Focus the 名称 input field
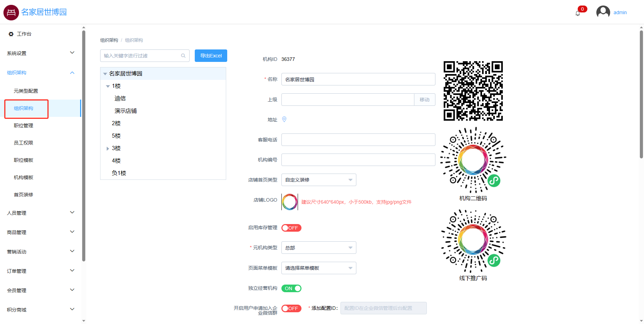 pyautogui.click(x=358, y=79)
